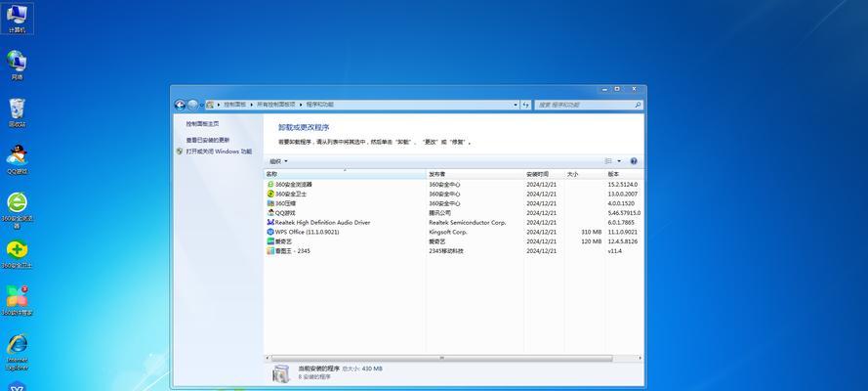Select the Realtek Semiconductor Corp. publisher cell
The height and width of the screenshot is (391, 868).
pyautogui.click(x=468, y=222)
